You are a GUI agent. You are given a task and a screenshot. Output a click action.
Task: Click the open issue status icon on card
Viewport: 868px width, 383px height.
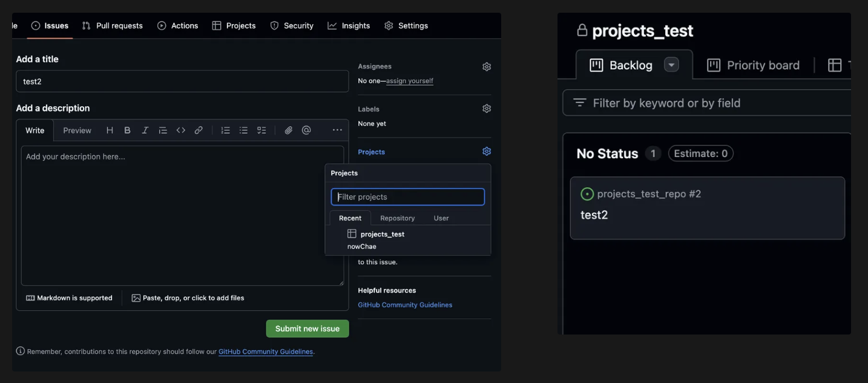587,194
